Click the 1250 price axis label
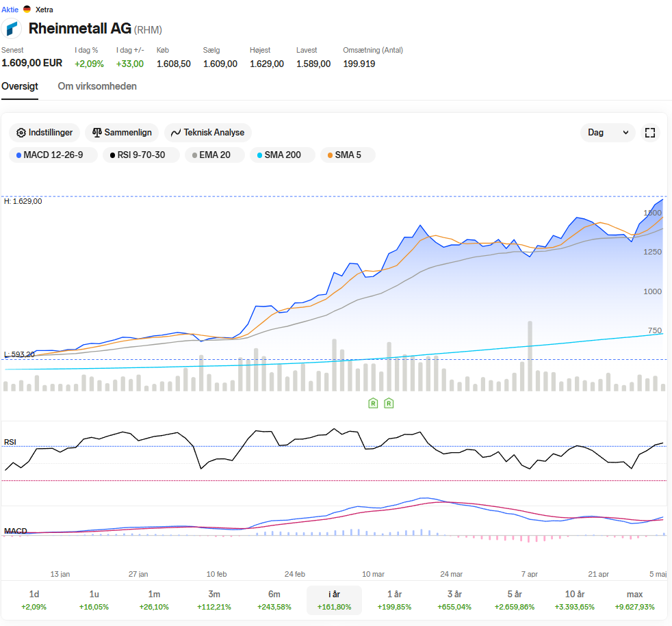Viewport: 672px width, 626px height. 652,252
